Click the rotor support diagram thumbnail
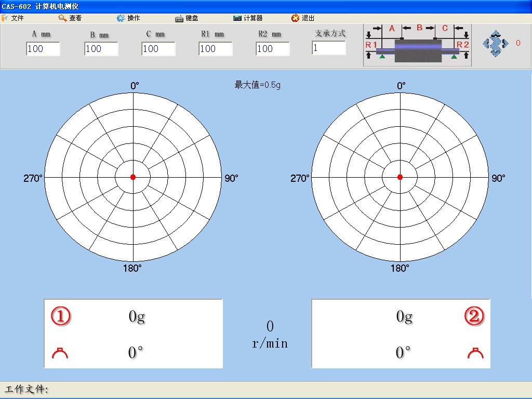The height and width of the screenshot is (399, 532). tap(417, 46)
